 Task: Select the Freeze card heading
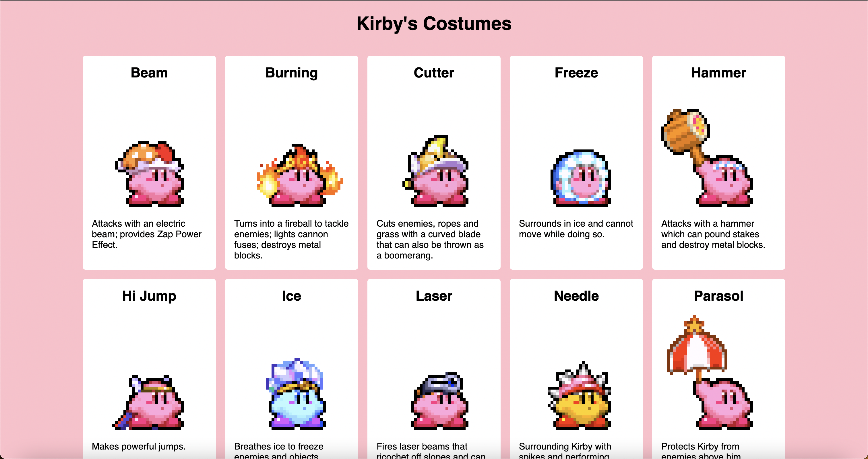click(x=576, y=73)
